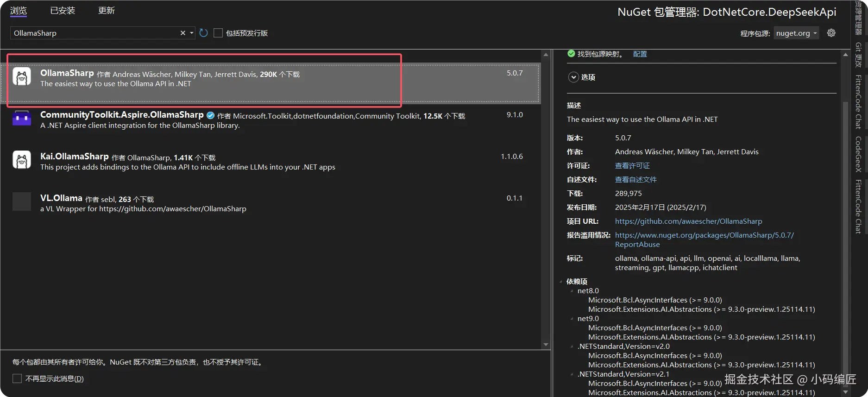Image resolution: width=868 pixels, height=397 pixels.
Task: Select the OllamaSharp package row
Action: click(x=270, y=82)
